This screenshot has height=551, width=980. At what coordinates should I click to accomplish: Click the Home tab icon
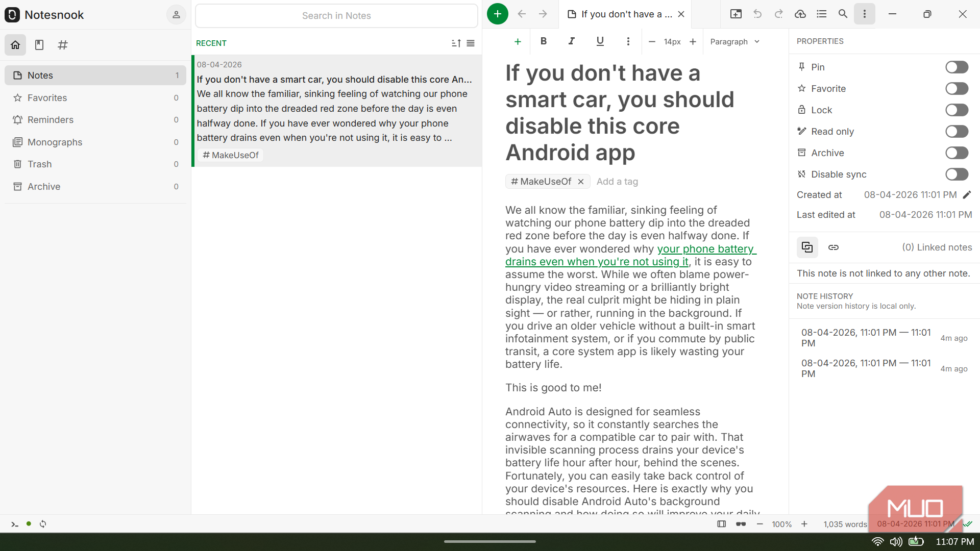pos(15,45)
